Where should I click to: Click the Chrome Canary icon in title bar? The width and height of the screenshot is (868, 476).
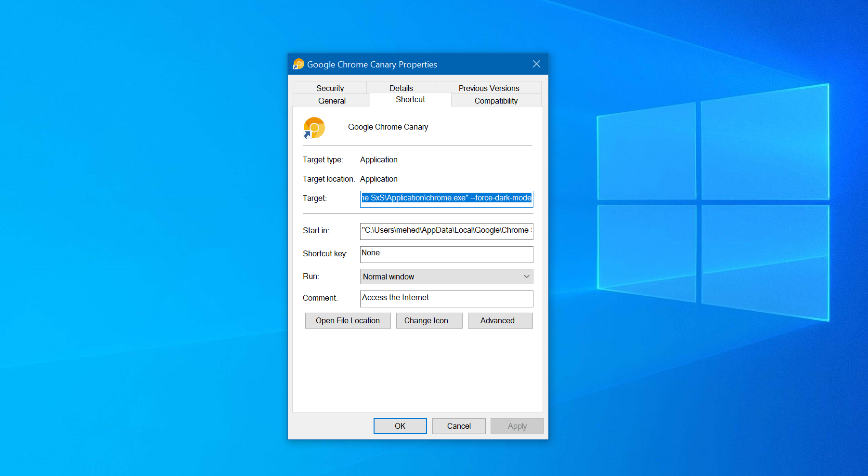point(298,64)
